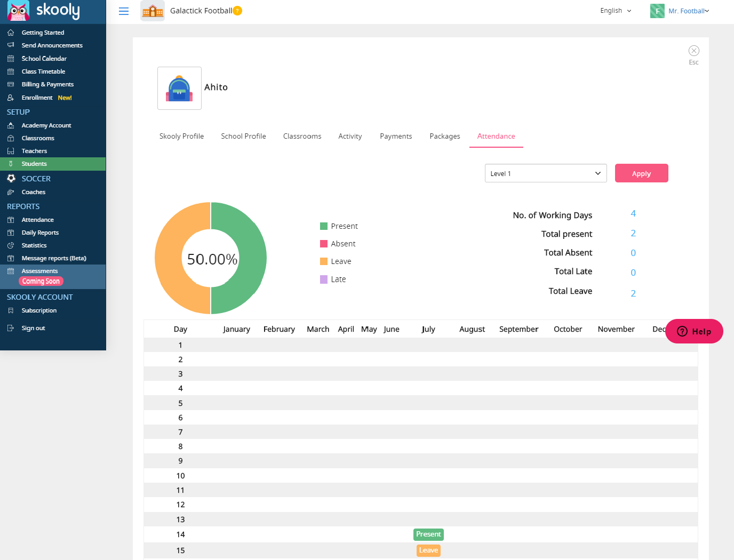734x560 pixels.
Task: Click the Coming Soon badge
Action: (41, 281)
